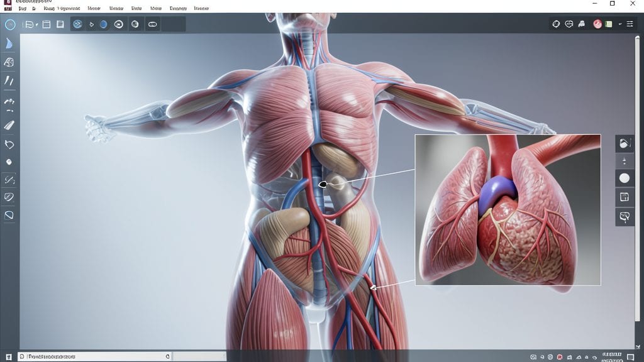
Task: Click the heart and lungs inset thumbnail
Action: pyautogui.click(x=508, y=210)
